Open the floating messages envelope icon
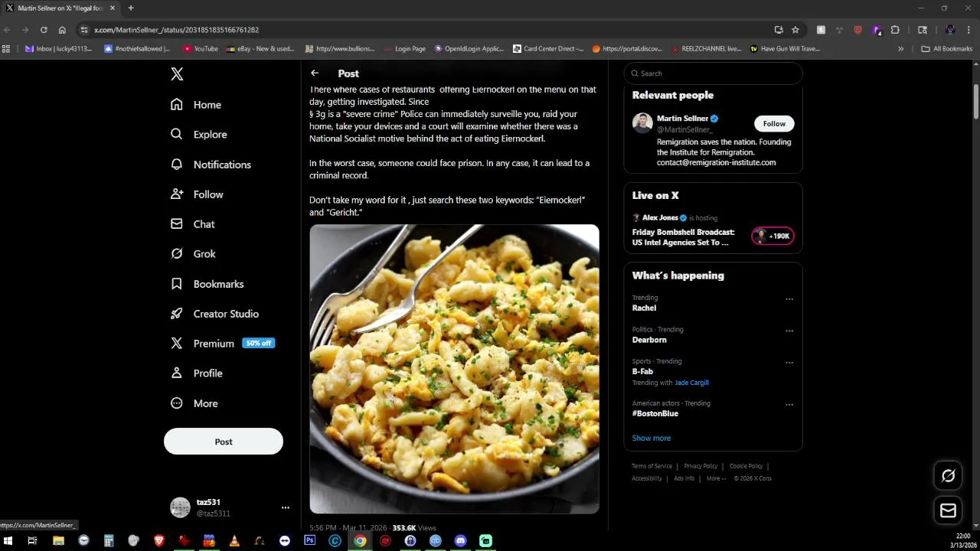This screenshot has width=980, height=551. 948,510
